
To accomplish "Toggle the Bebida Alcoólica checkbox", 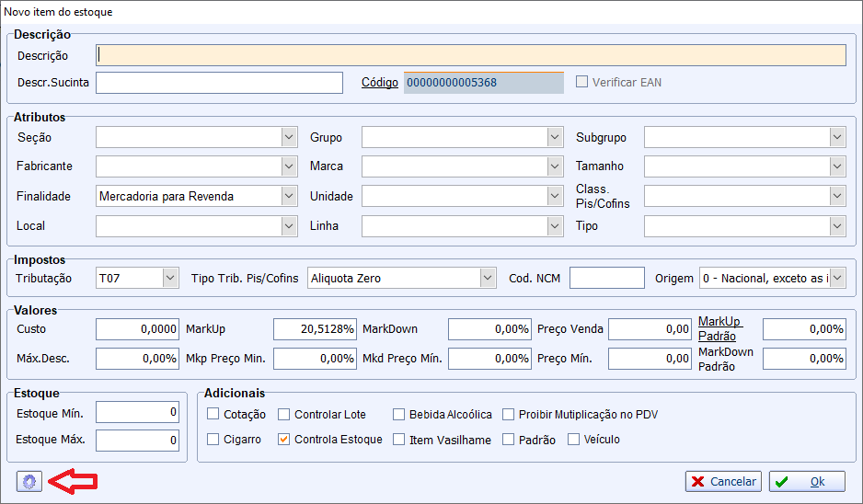I will tap(399, 415).
